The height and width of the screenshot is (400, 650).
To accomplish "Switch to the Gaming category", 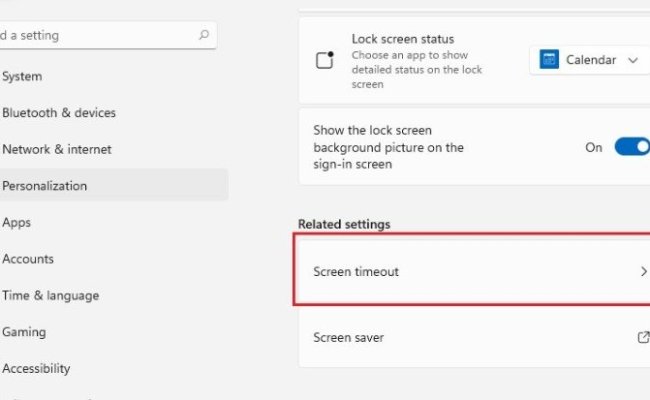I will (24, 332).
